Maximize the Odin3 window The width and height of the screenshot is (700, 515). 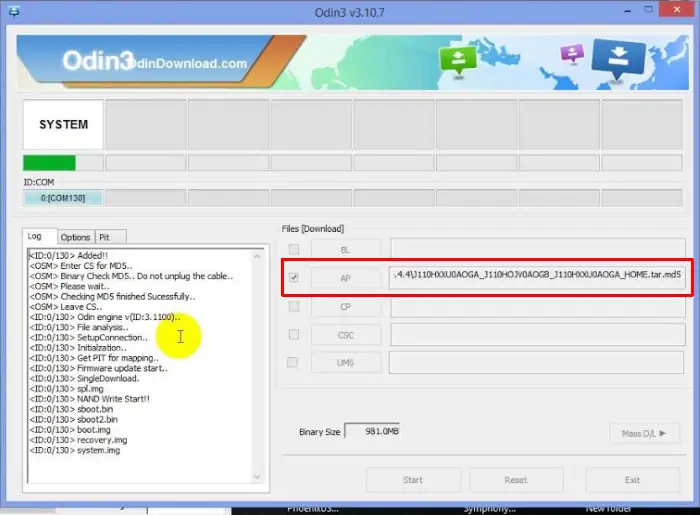649,9
